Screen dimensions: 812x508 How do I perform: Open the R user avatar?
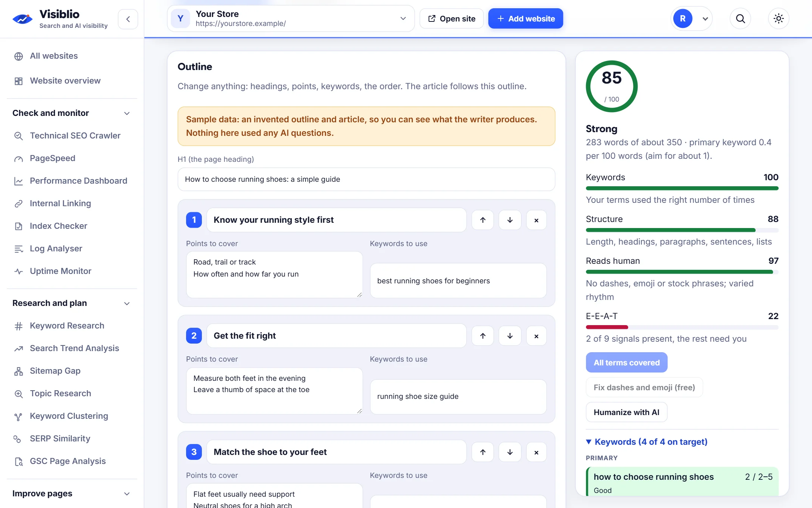[683, 18]
